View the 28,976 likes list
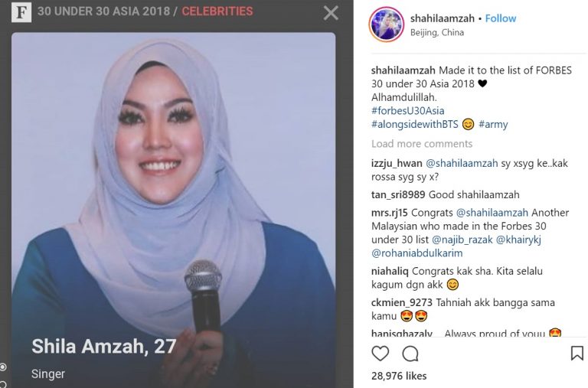Screen dimensions: 588x388 click(x=399, y=376)
